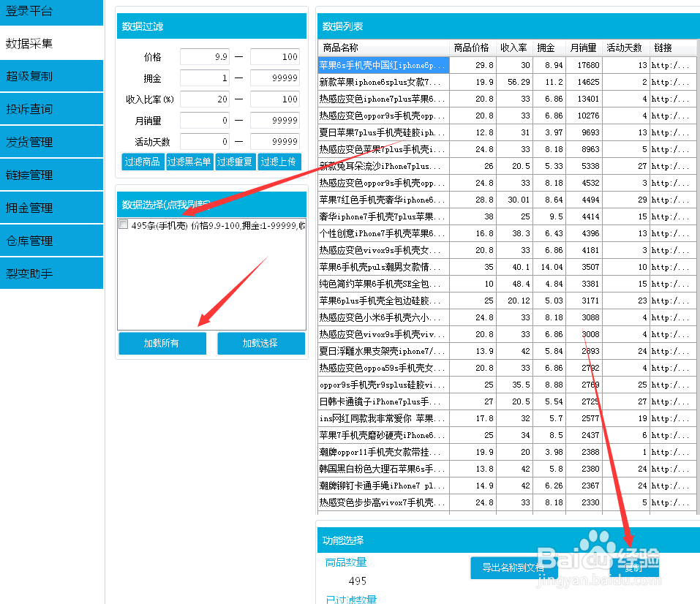
Task: Switch to 链接管理 section
Action: coord(51,175)
